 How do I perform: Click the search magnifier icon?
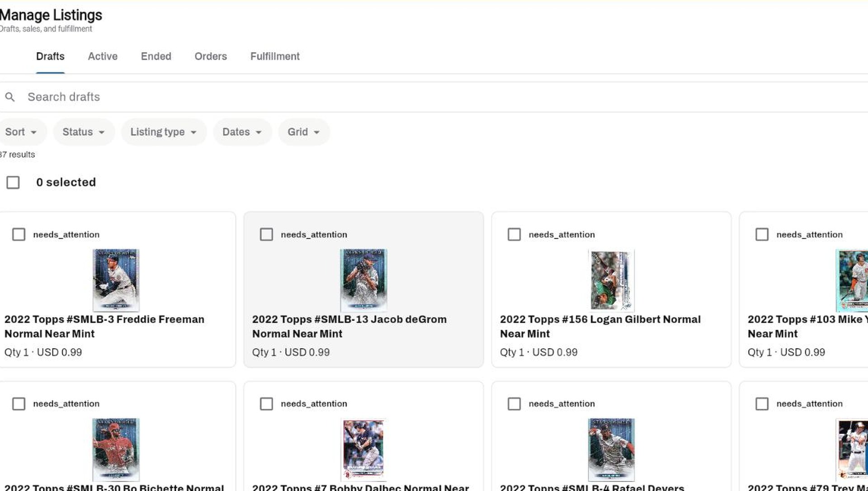pos(10,97)
